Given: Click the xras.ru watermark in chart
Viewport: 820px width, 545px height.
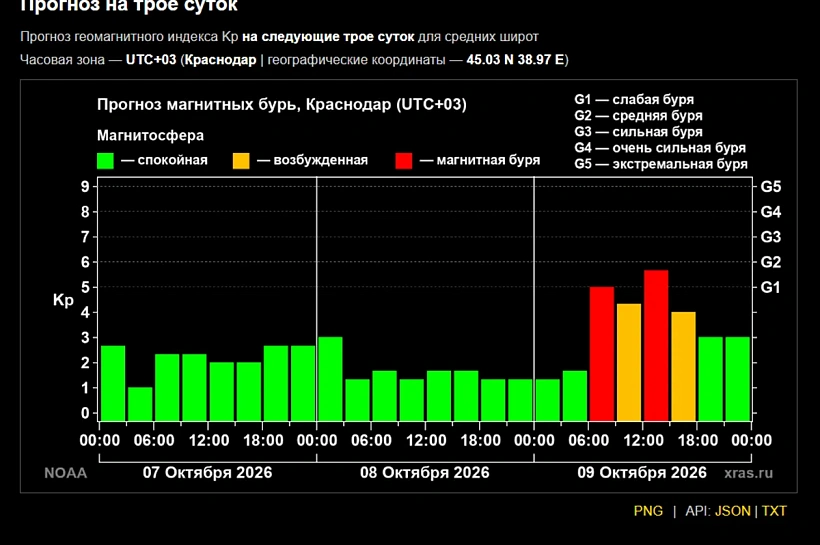Looking at the screenshot, I should tap(748, 473).
